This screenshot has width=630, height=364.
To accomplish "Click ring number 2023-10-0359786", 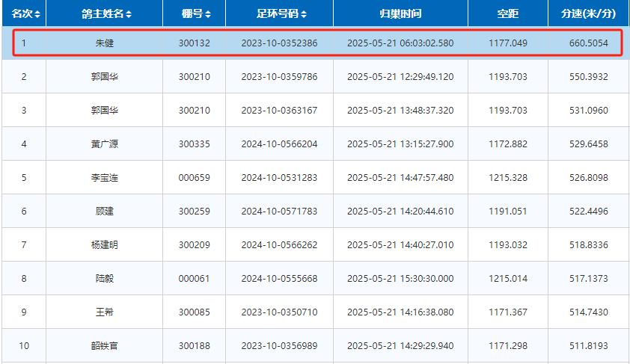I will click(x=279, y=77).
